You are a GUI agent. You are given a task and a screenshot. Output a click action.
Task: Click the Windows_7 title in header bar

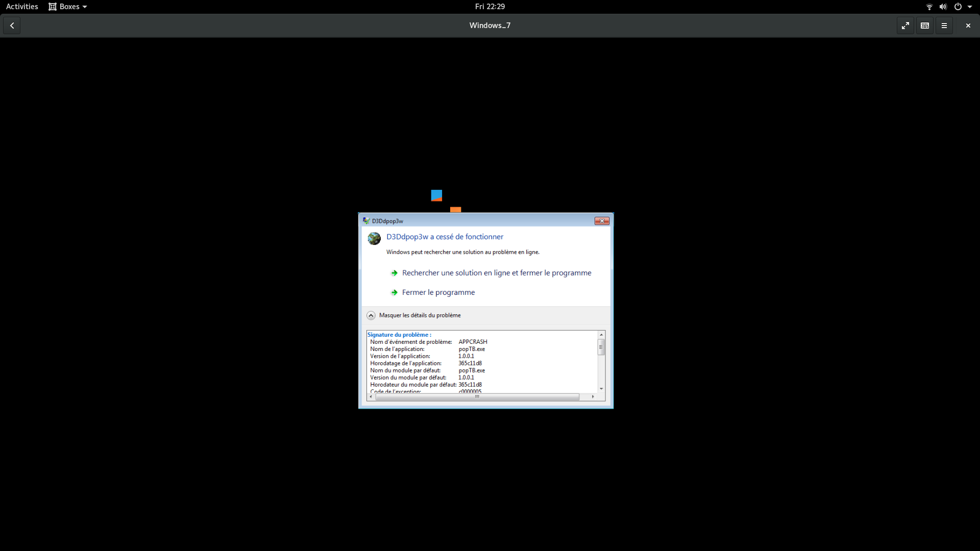point(489,26)
